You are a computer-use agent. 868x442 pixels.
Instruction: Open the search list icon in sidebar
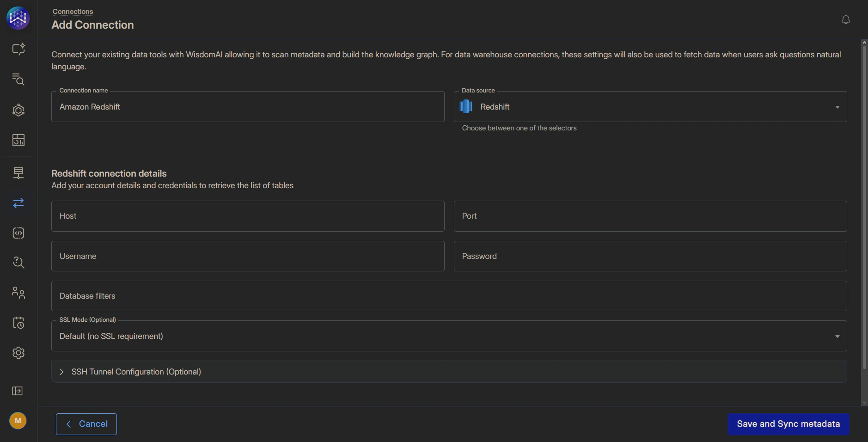[18, 80]
